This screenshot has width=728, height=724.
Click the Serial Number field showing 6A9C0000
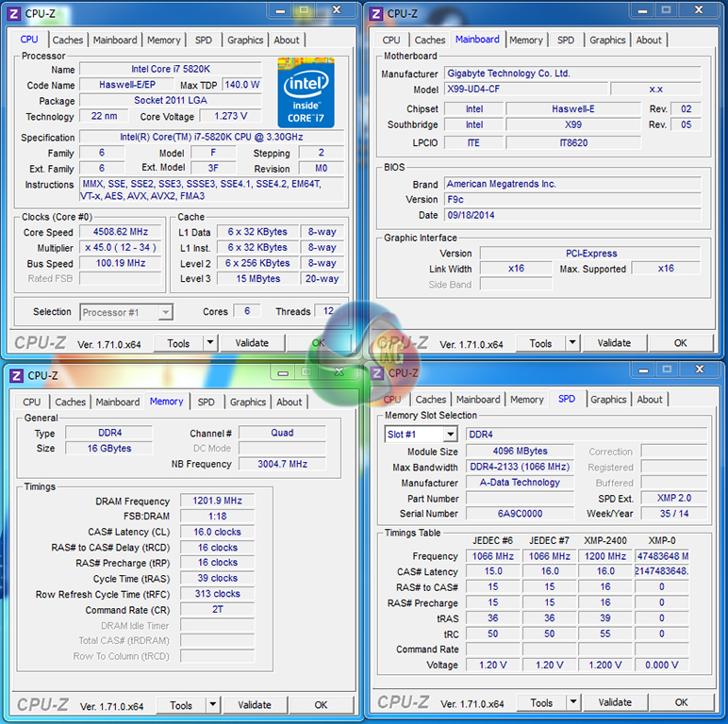click(509, 514)
